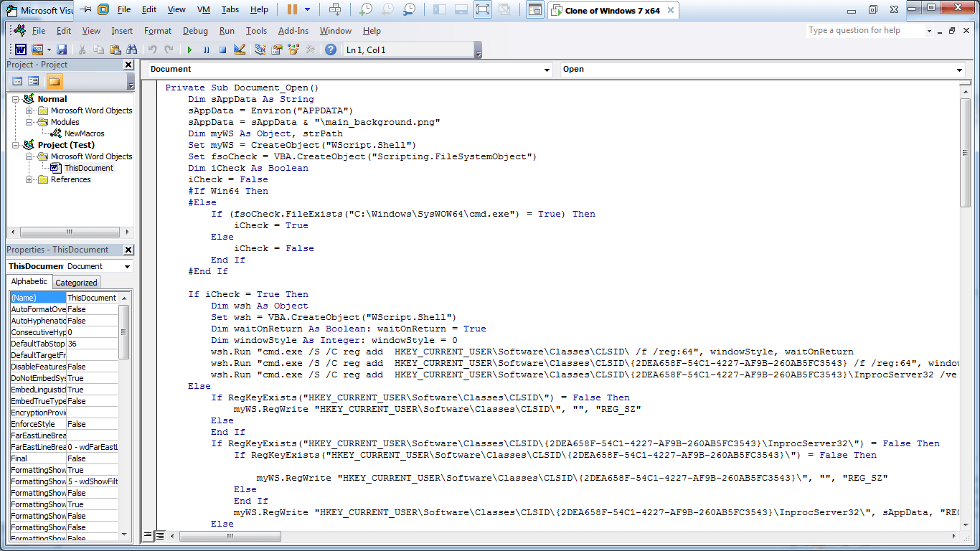Open the Debug menu
Viewport: 980px width, 551px height.
point(195,31)
